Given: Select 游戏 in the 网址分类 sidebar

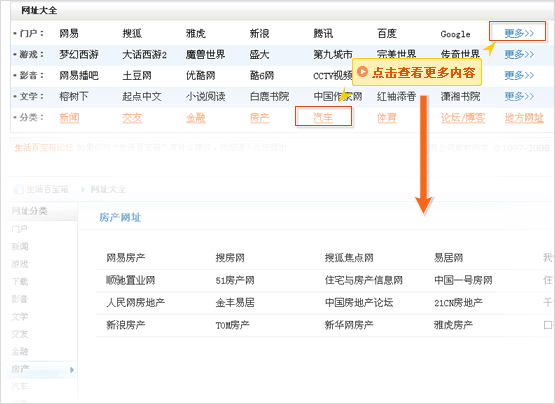Looking at the screenshot, I should pyautogui.click(x=19, y=264).
